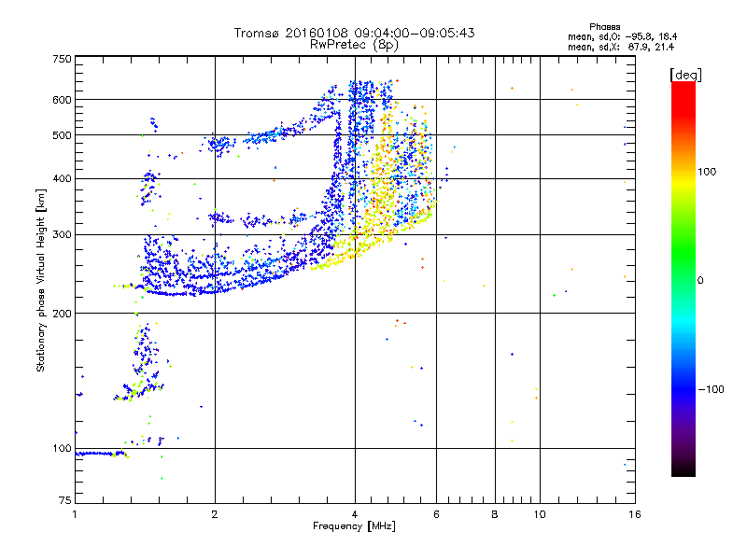Screen dimensions: 747x560
Task: Click the '-100' colorbar tick label
Action: pyautogui.click(x=712, y=389)
